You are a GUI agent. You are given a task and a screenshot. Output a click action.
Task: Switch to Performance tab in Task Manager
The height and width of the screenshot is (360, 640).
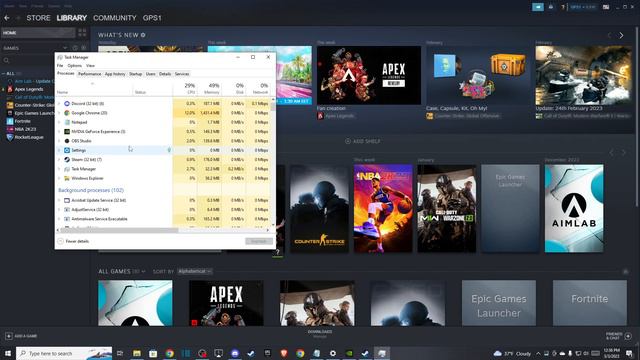click(89, 74)
